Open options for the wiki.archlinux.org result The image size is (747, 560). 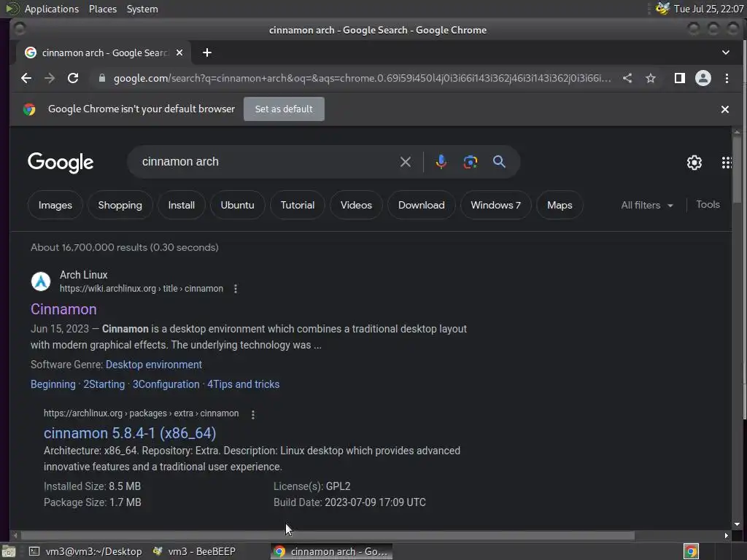tap(236, 289)
